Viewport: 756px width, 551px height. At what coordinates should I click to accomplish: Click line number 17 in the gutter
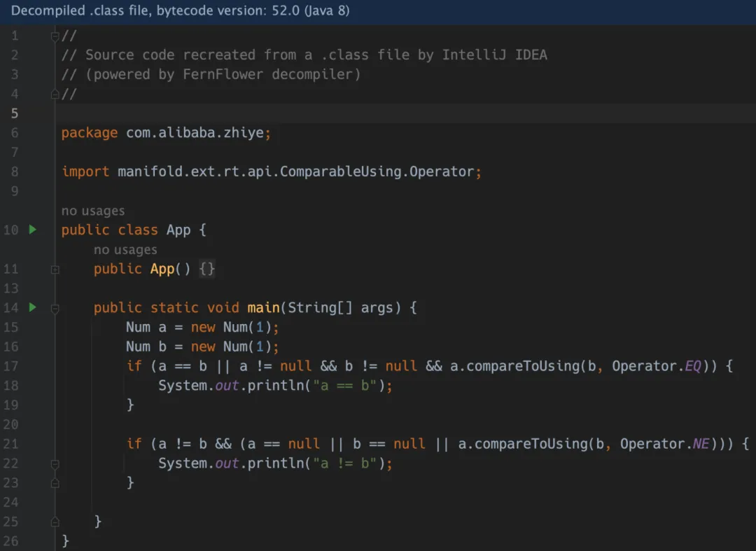(x=11, y=366)
